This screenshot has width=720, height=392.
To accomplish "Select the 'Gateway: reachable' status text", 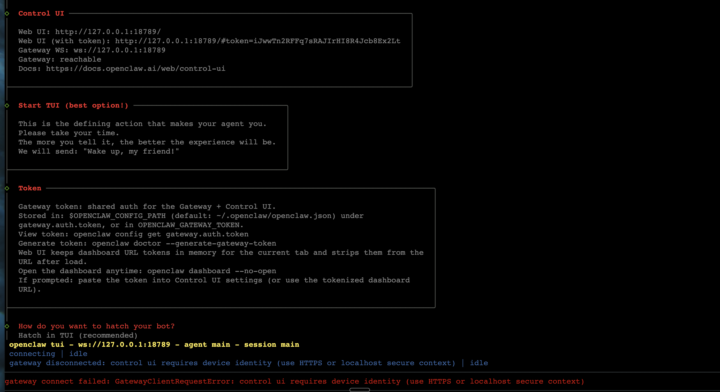I will (60, 59).
